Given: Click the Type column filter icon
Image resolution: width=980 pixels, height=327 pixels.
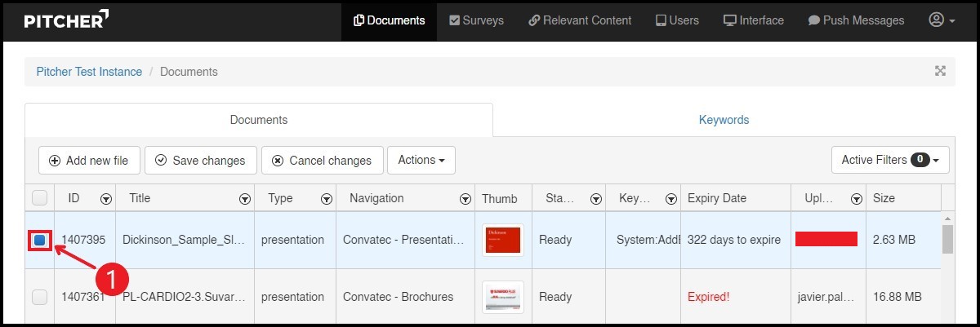Looking at the screenshot, I should (x=327, y=199).
